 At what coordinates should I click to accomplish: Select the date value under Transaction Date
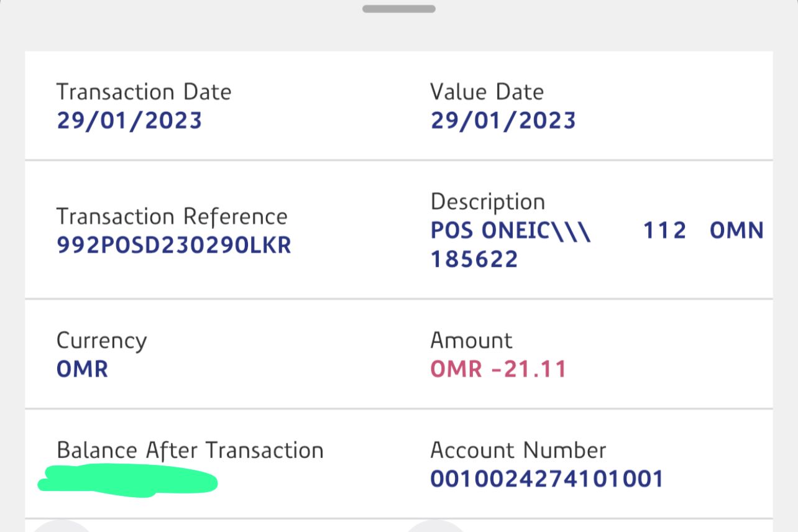coord(129,120)
